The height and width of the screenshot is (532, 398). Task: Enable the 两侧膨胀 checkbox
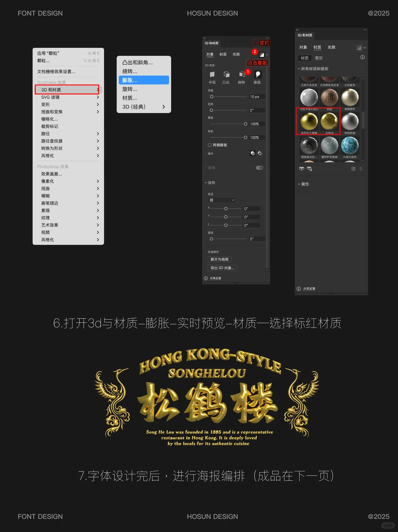210,145
